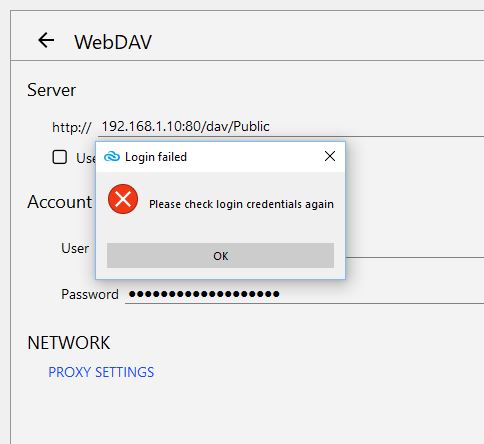Click the User label
This screenshot has width=484, height=444.
(x=75, y=248)
